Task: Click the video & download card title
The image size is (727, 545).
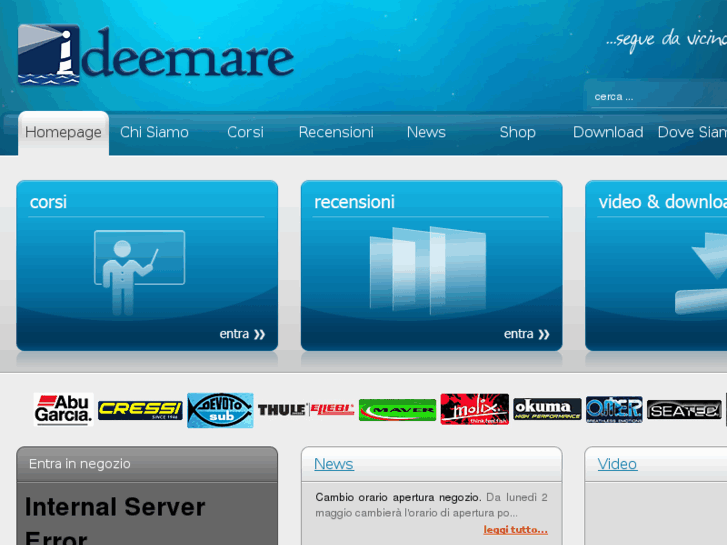Action: 663,202
